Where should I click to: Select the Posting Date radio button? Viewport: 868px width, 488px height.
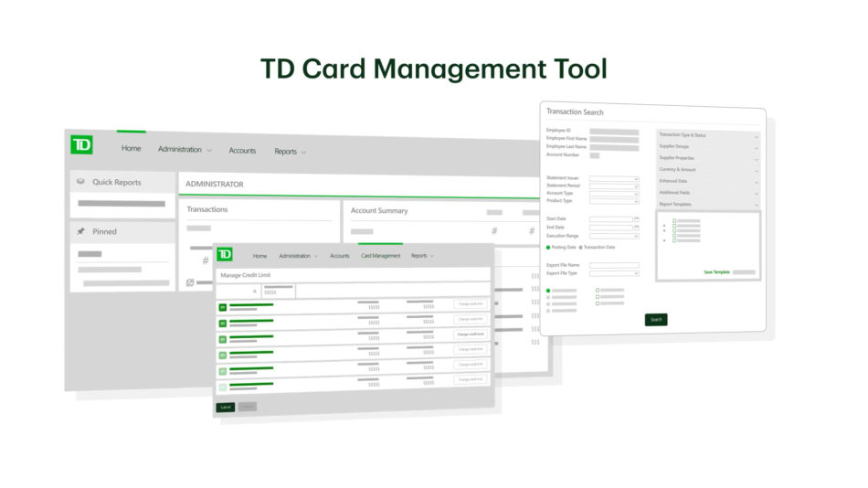click(548, 248)
